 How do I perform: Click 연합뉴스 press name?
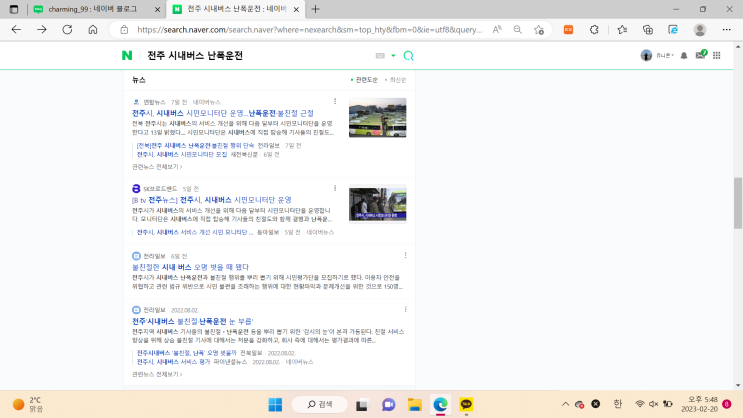[154, 102]
